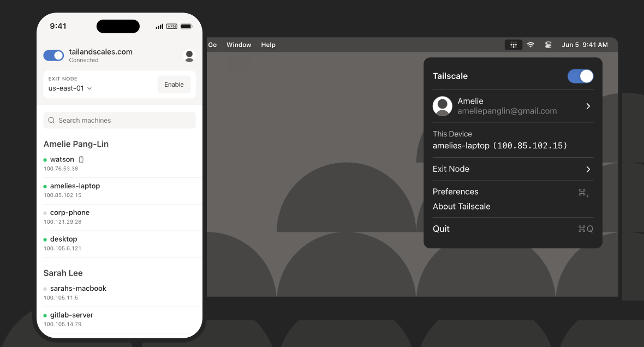Image resolution: width=644 pixels, height=347 pixels.
Task: Expand the us-east-01 exit node dropdown
Action: 70,88
